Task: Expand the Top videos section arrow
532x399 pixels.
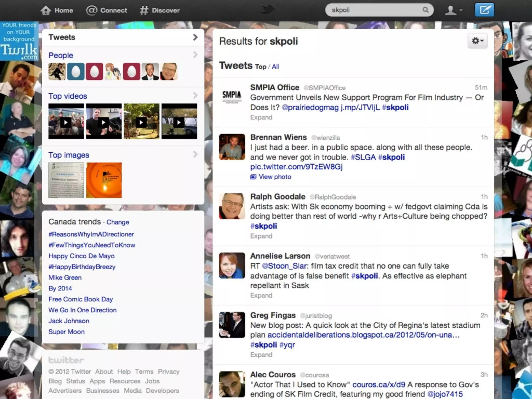Action: [195, 96]
